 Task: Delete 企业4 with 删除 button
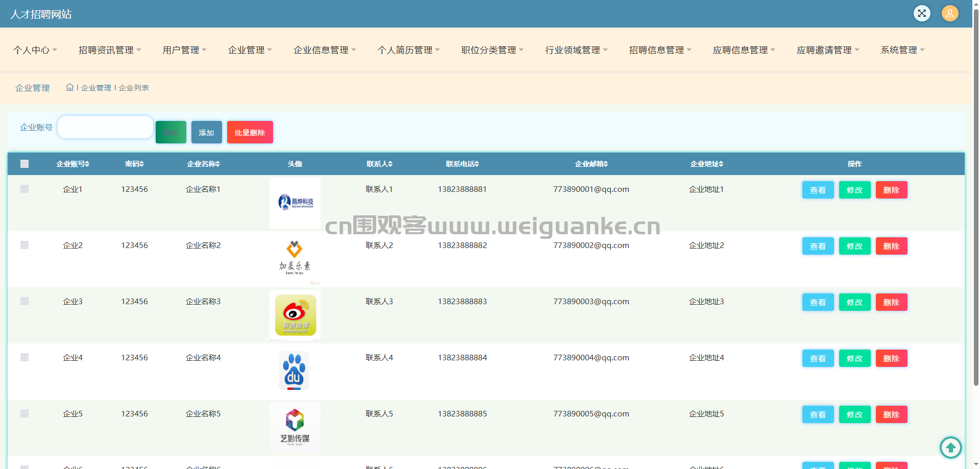[x=891, y=358]
